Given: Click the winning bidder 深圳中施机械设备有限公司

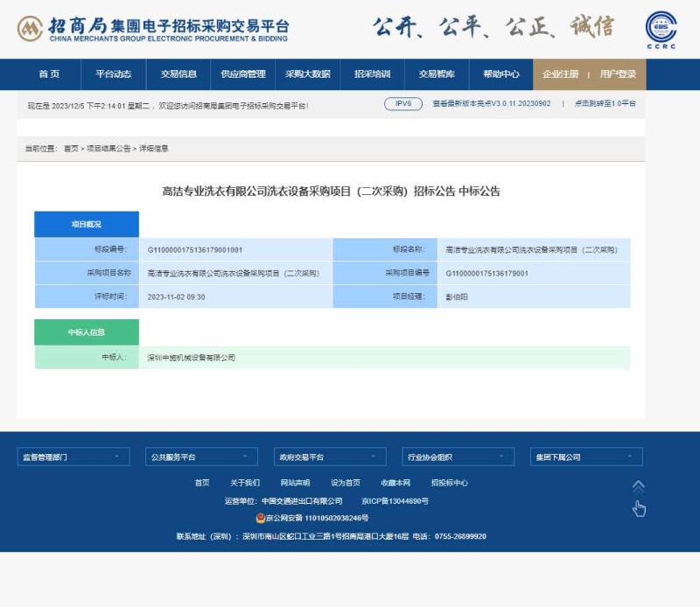Looking at the screenshot, I should pyautogui.click(x=191, y=358).
